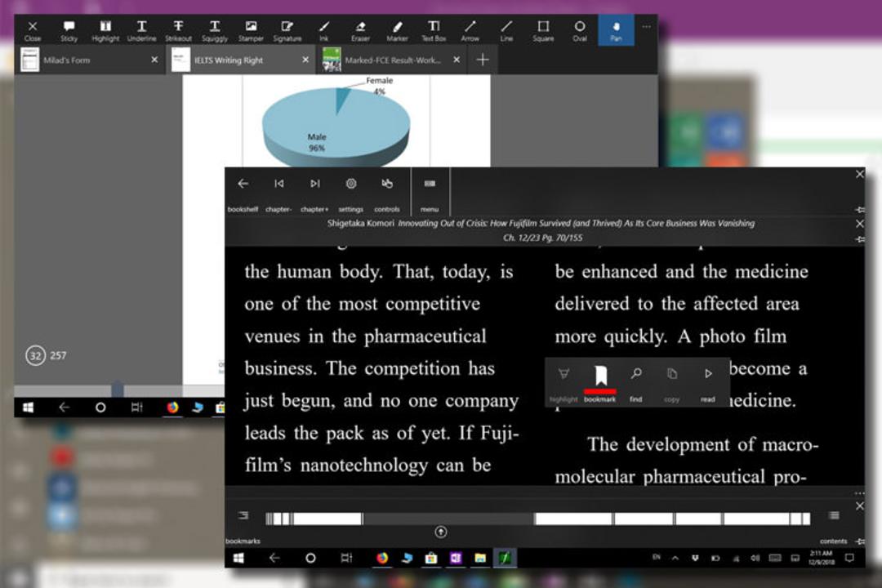Open the more options ellipsis in PDF toolbar
This screenshot has width=882, height=588.
click(646, 26)
